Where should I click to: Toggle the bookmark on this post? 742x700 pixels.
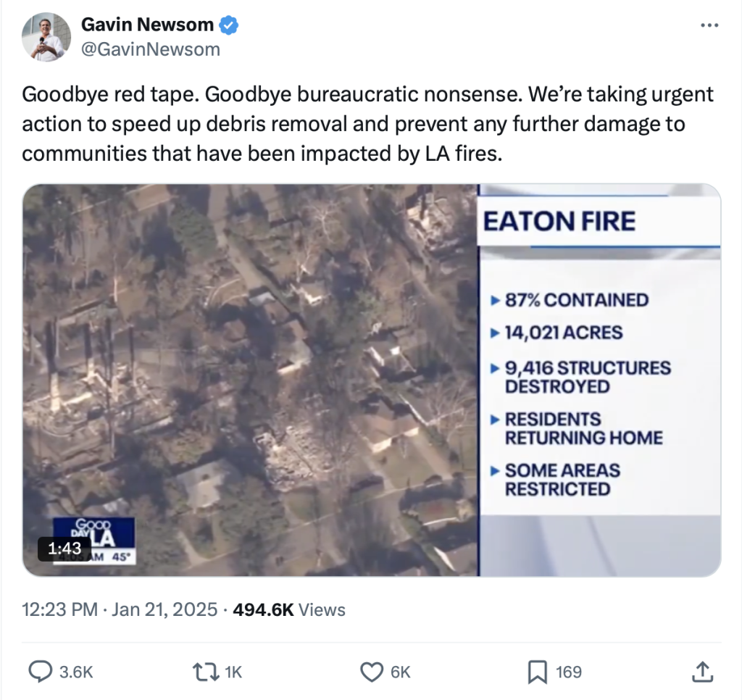coord(537,672)
